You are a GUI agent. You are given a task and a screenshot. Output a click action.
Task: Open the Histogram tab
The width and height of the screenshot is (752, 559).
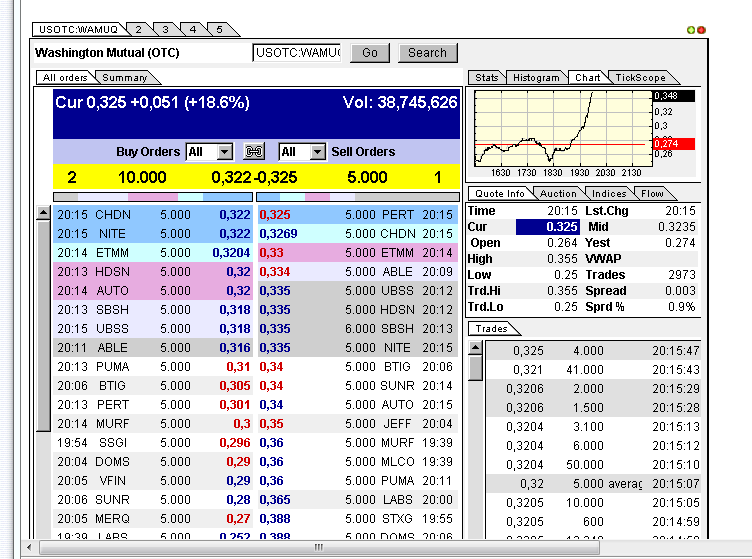pyautogui.click(x=536, y=77)
